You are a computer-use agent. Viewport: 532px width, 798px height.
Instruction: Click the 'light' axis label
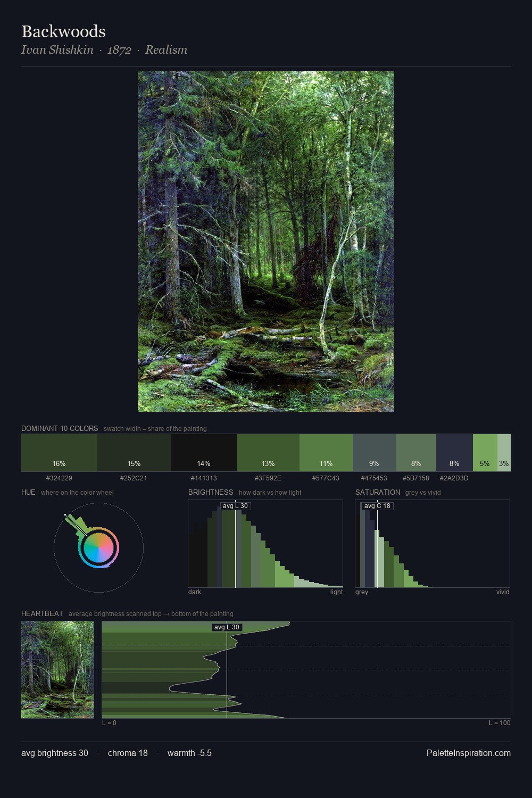click(337, 592)
